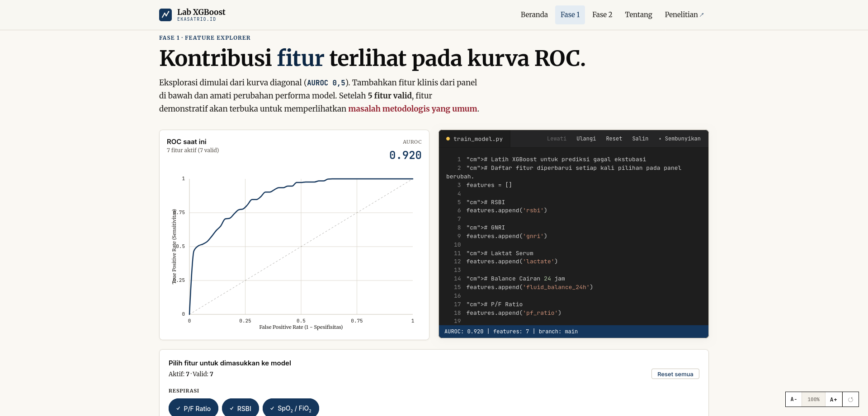This screenshot has width=868, height=416.
Task: Click code line features.append('lactate')
Action: click(x=512, y=262)
